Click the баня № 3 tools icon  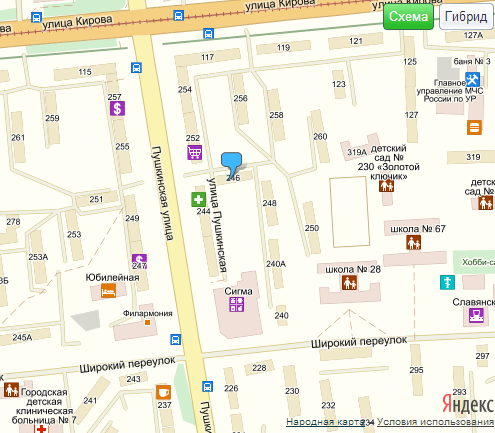point(472,79)
